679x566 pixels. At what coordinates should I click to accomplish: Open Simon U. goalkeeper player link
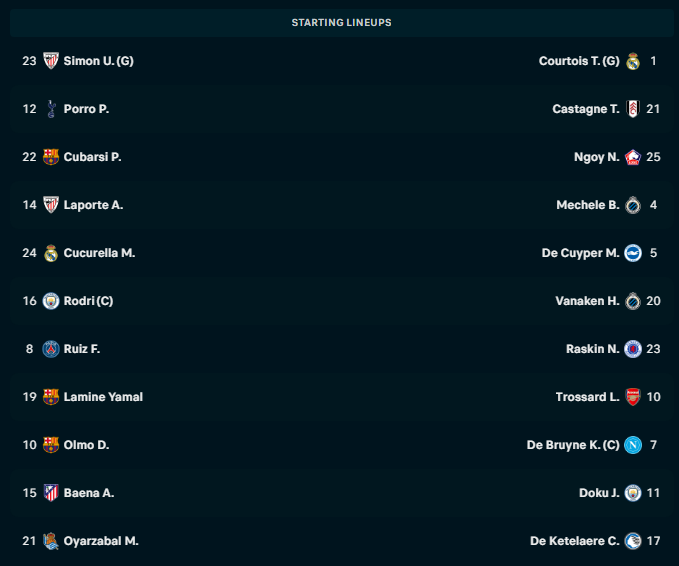tap(99, 61)
